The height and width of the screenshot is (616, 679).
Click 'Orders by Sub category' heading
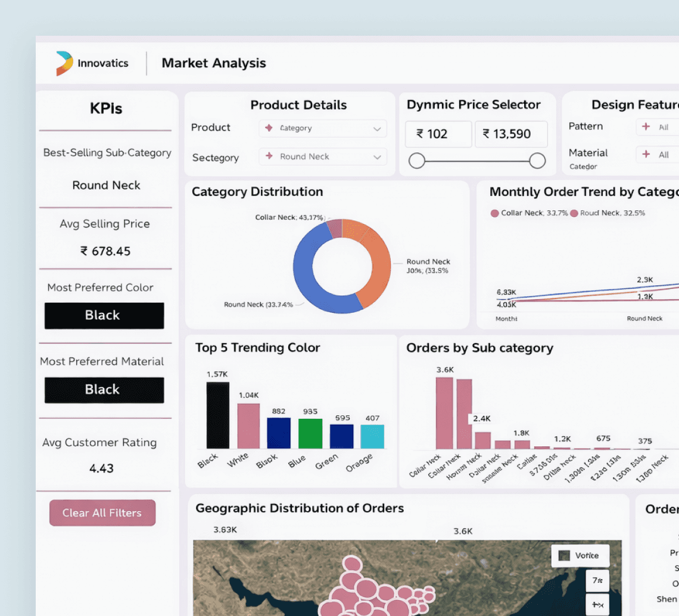pos(480,348)
